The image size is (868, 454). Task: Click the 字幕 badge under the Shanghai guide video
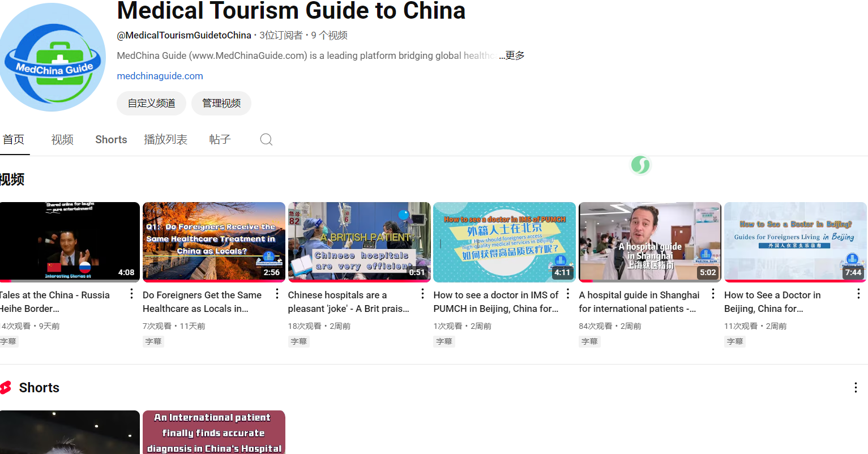pyautogui.click(x=589, y=341)
